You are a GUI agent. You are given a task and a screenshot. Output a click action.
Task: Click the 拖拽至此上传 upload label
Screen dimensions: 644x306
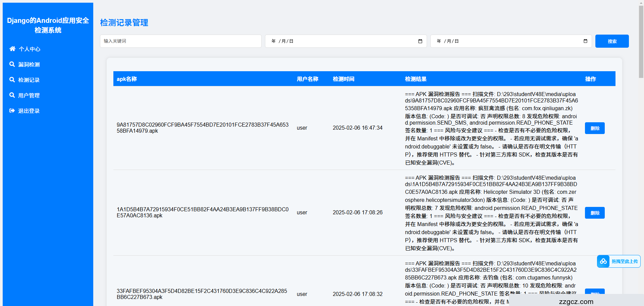pyautogui.click(x=624, y=261)
